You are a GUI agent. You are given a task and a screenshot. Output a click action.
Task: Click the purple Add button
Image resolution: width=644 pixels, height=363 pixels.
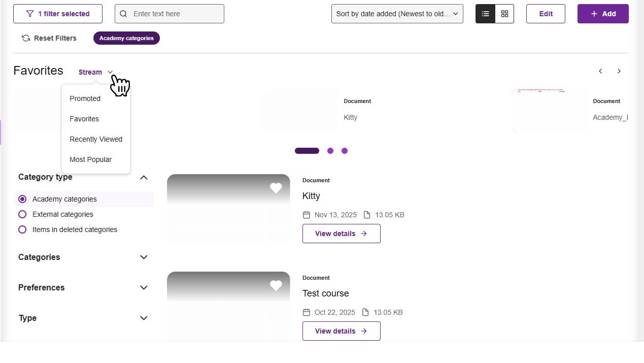[603, 14]
